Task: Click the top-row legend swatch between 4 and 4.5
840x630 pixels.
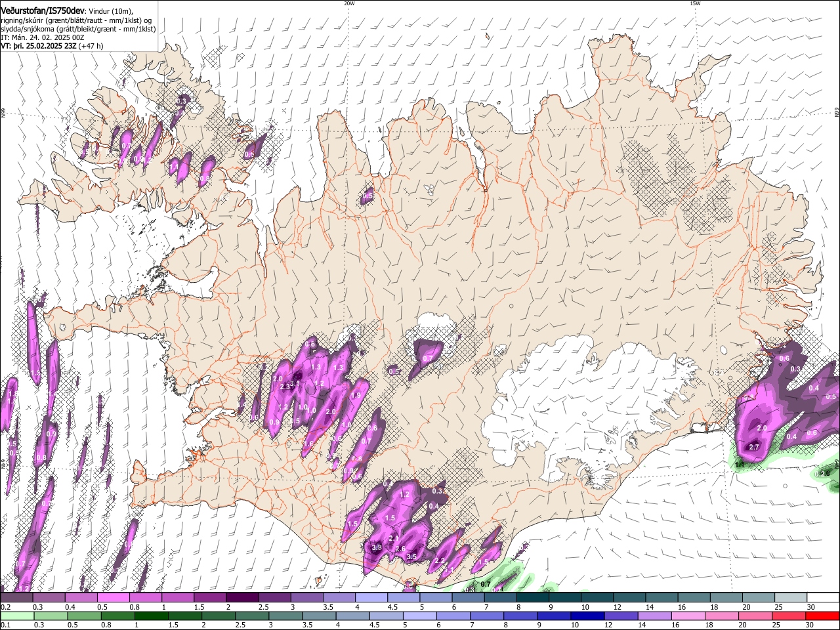Action: tap(371, 598)
